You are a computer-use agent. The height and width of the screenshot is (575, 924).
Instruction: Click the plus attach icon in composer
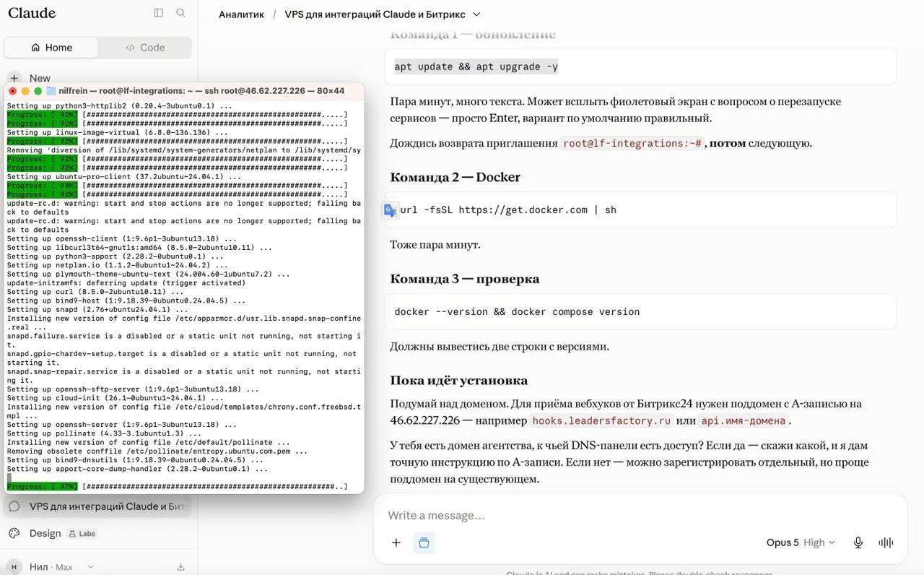(396, 542)
